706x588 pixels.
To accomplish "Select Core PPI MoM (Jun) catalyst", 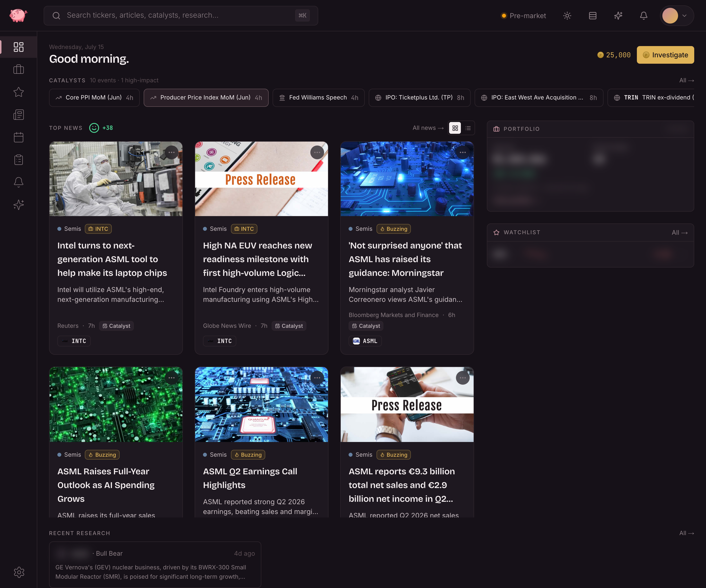I will coord(94,98).
